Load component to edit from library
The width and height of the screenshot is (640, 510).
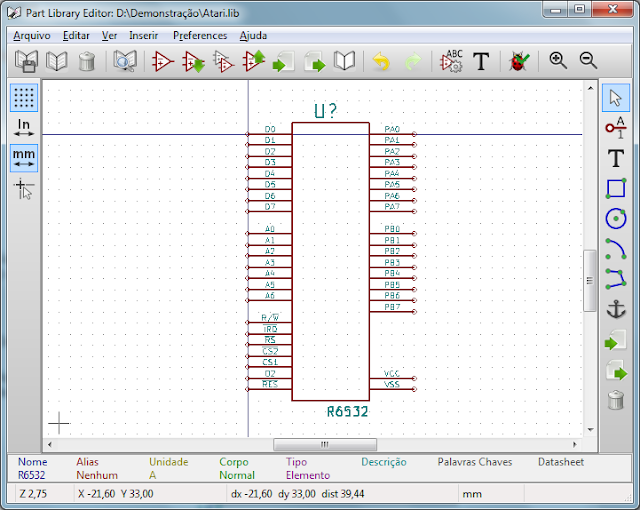coord(193,62)
